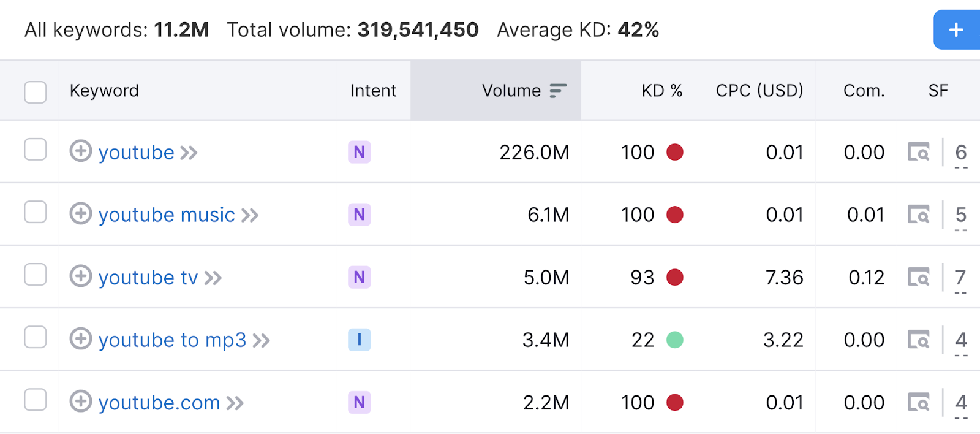Check the youtube music row checkbox
Viewport: 980px width, 434px height.
tap(36, 212)
